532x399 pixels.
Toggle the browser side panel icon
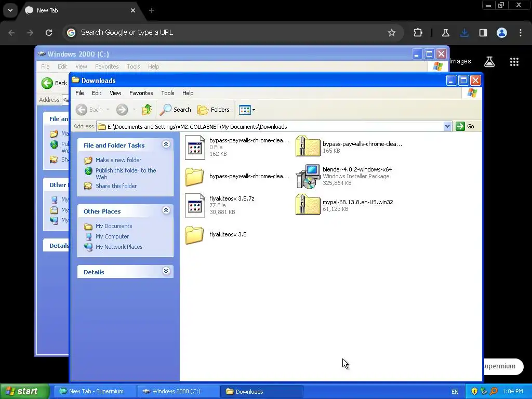click(x=483, y=33)
